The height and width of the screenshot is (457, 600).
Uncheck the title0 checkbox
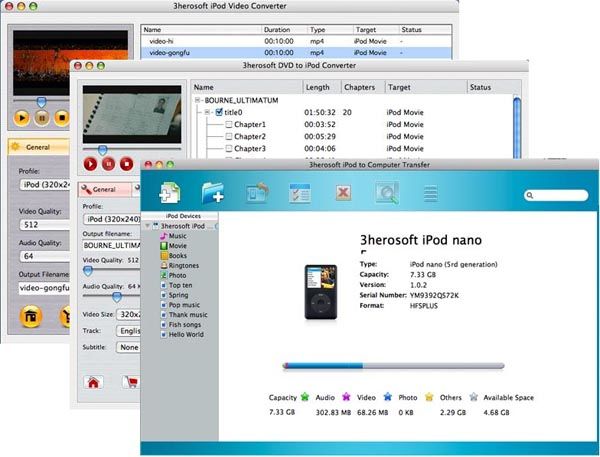tap(219, 112)
